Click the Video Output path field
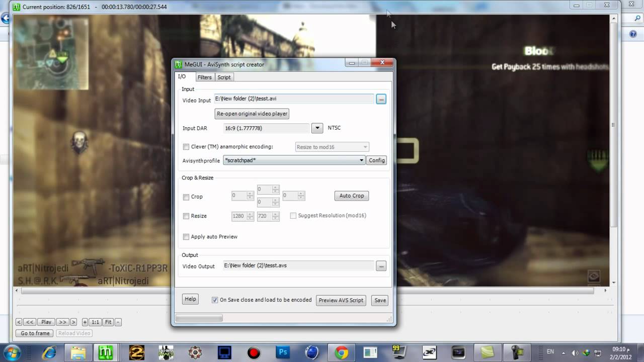This screenshot has width=644, height=362. (299, 265)
